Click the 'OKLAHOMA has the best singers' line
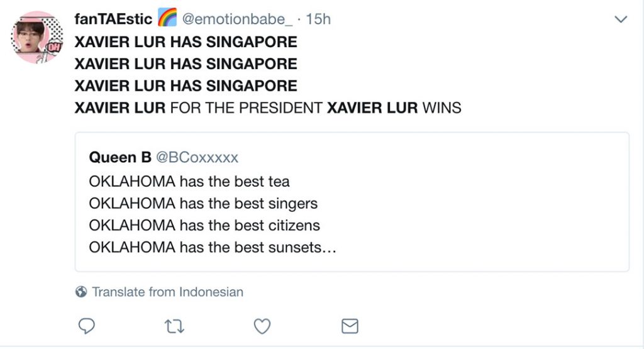This screenshot has height=349, width=644. (203, 204)
